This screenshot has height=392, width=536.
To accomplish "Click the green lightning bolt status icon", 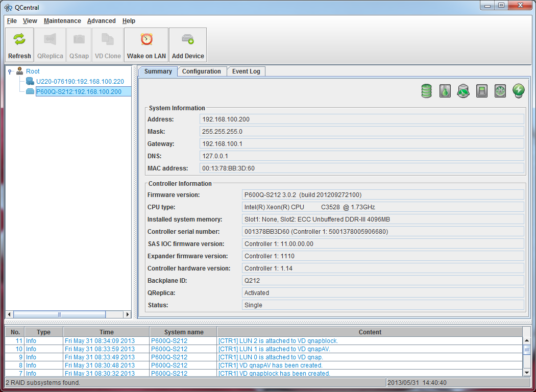I will click(x=519, y=91).
